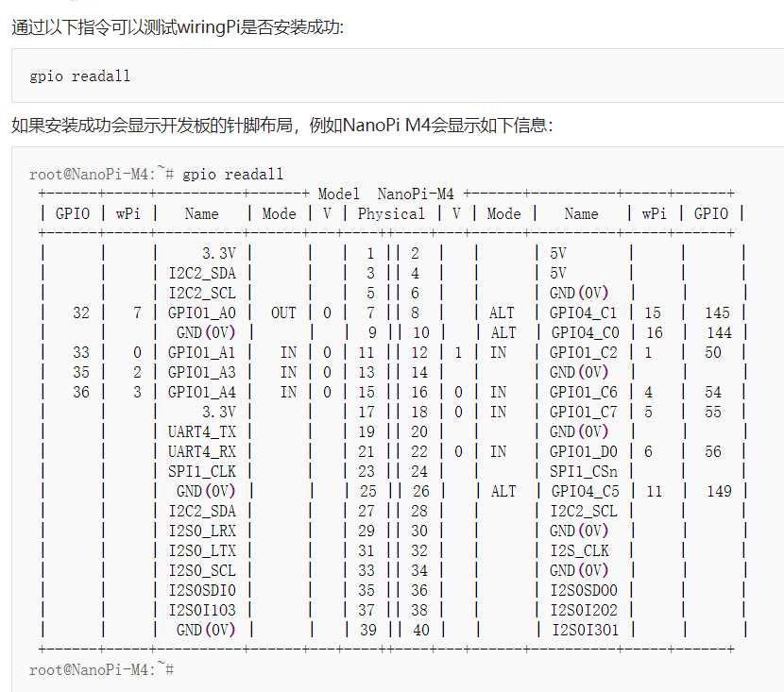
Task: Click the 'GPIO4_C1' name cell
Action: 583,312
